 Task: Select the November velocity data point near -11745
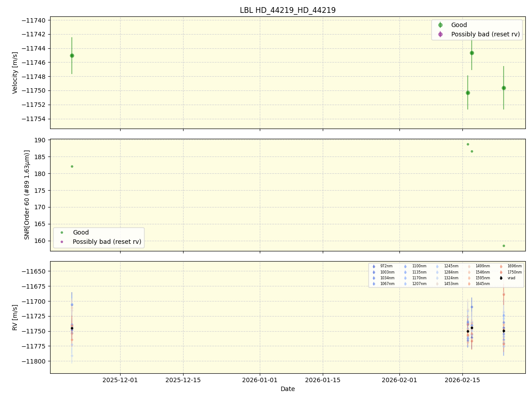tap(72, 55)
